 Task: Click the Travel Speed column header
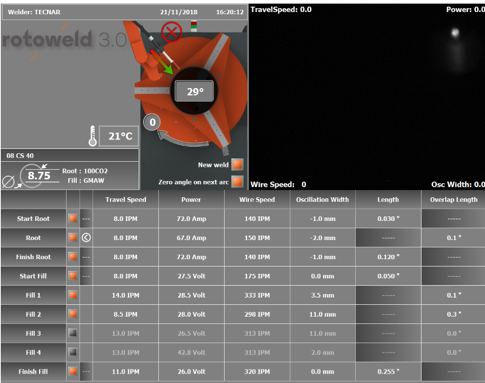(x=126, y=199)
